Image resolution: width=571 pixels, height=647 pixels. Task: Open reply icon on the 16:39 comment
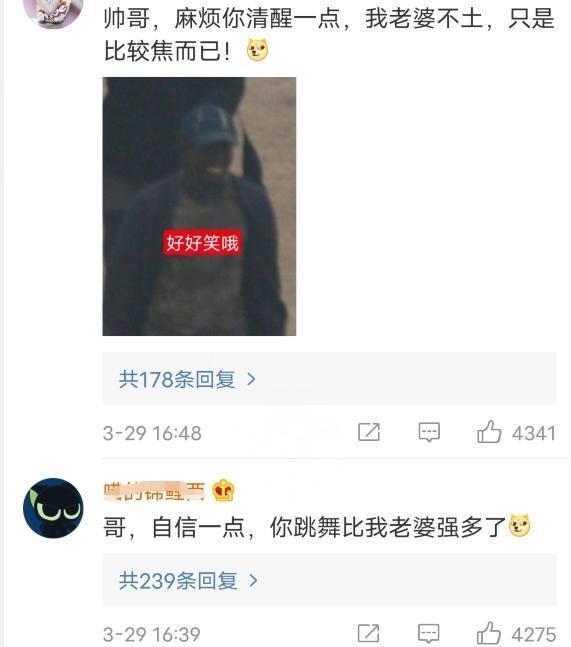(429, 634)
